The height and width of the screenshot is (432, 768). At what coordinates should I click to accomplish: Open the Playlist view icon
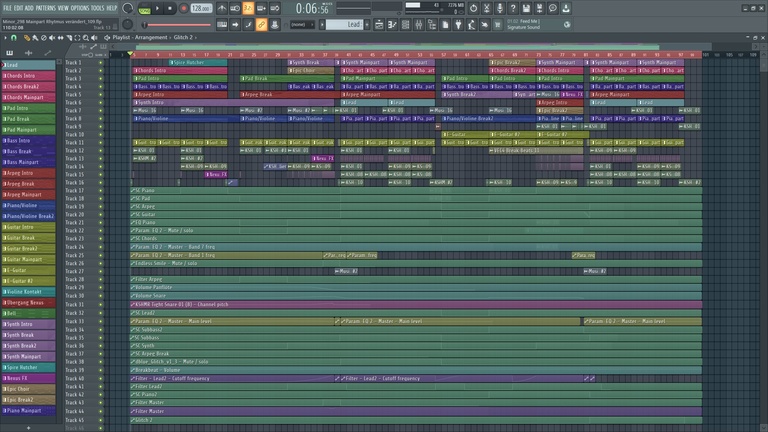click(x=379, y=24)
